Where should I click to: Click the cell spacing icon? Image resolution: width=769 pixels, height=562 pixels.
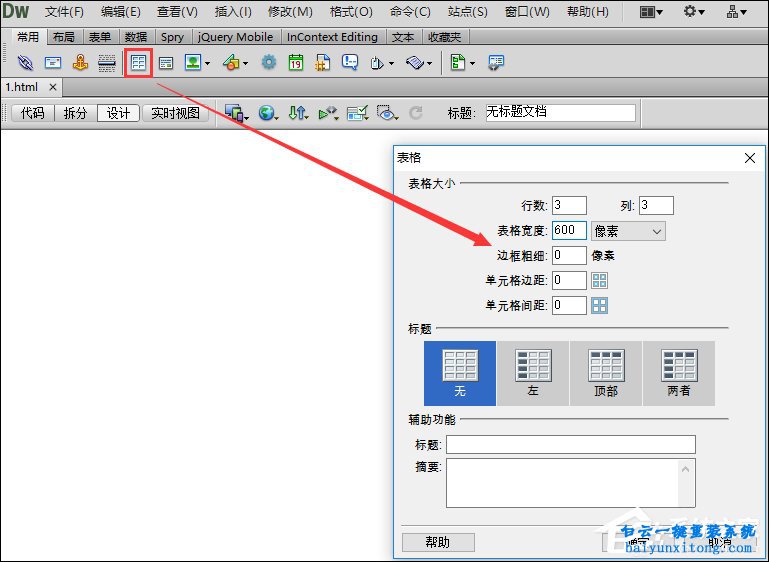pyautogui.click(x=599, y=306)
